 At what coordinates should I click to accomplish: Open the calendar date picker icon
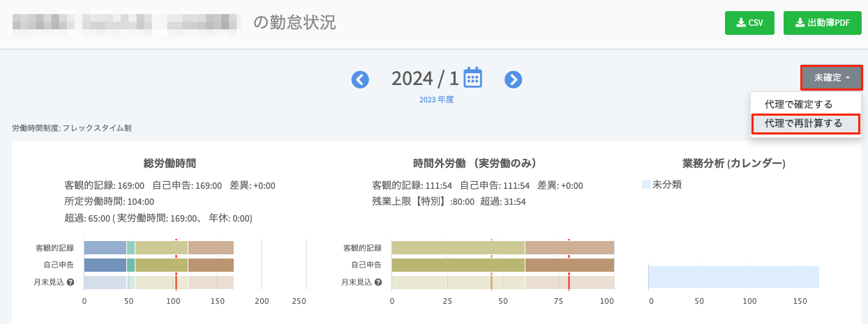(x=473, y=77)
